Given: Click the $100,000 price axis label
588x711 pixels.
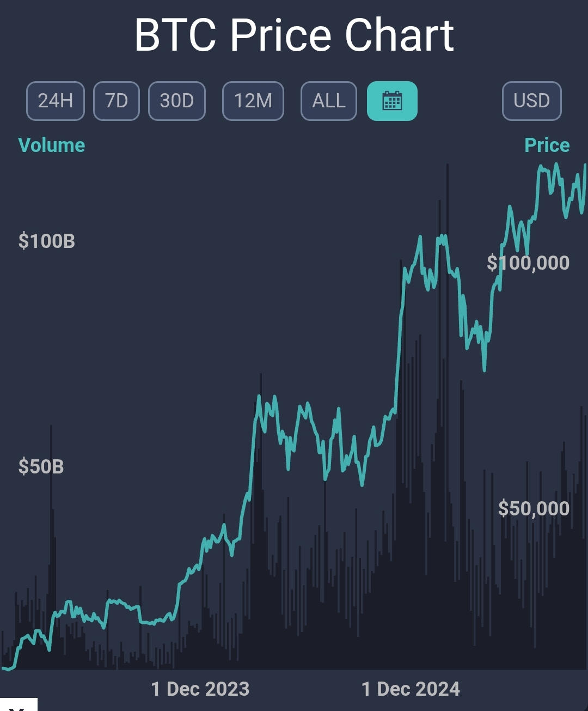Looking at the screenshot, I should 528,263.
